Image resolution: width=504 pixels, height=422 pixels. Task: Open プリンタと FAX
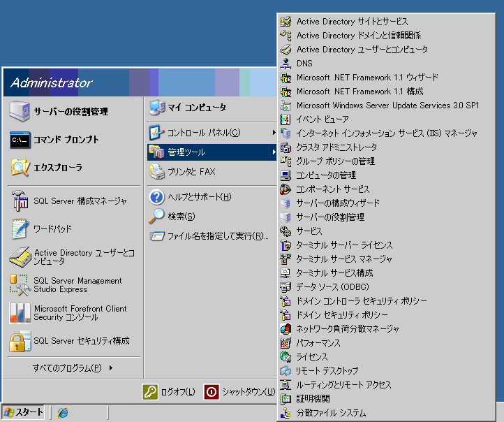[212, 171]
